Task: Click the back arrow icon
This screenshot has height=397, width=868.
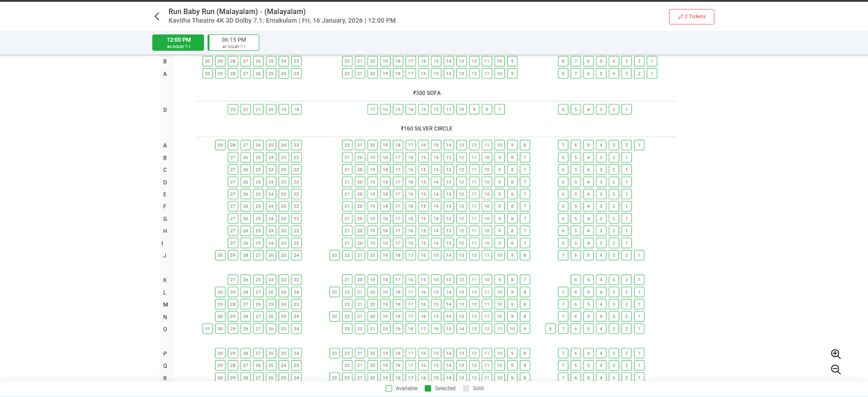Action: (157, 17)
